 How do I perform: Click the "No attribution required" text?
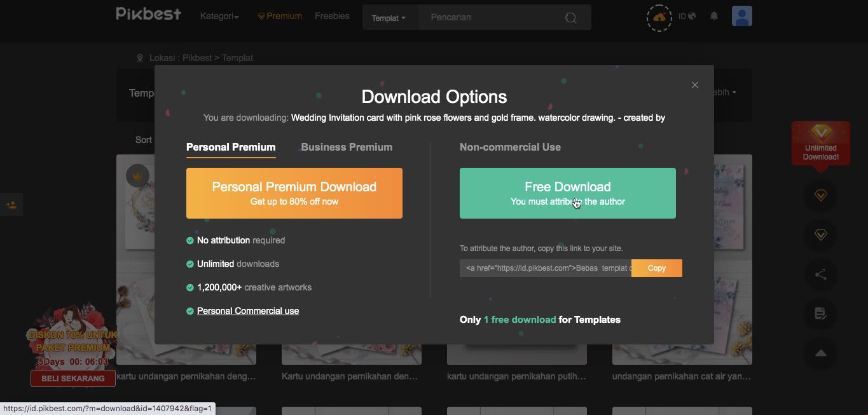(241, 240)
